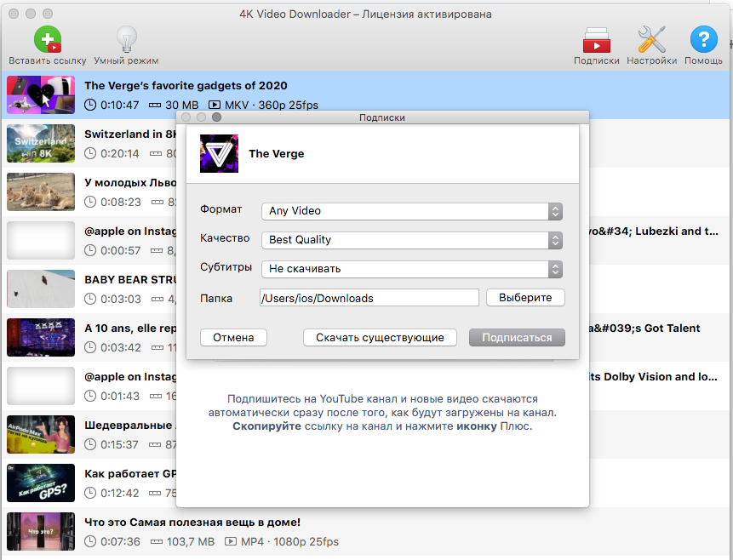Click the video format icon beside MP4
Image resolution: width=733 pixels, height=560 pixels.
(x=231, y=542)
